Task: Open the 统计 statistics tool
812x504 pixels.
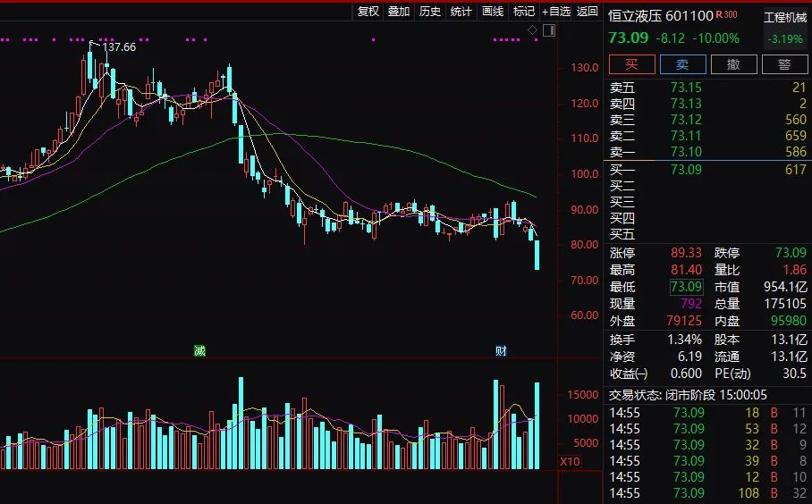Action: 461,12
